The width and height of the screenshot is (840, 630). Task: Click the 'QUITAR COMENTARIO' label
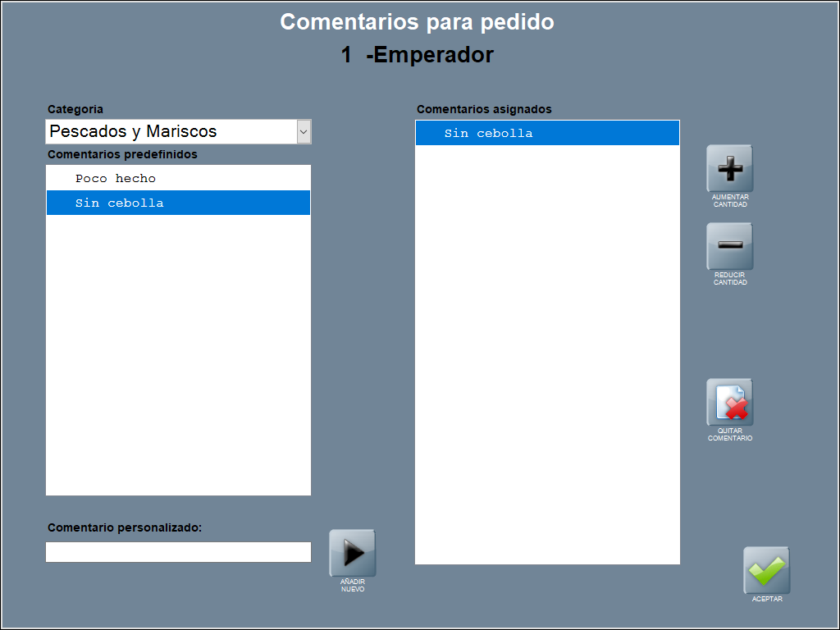click(x=729, y=435)
